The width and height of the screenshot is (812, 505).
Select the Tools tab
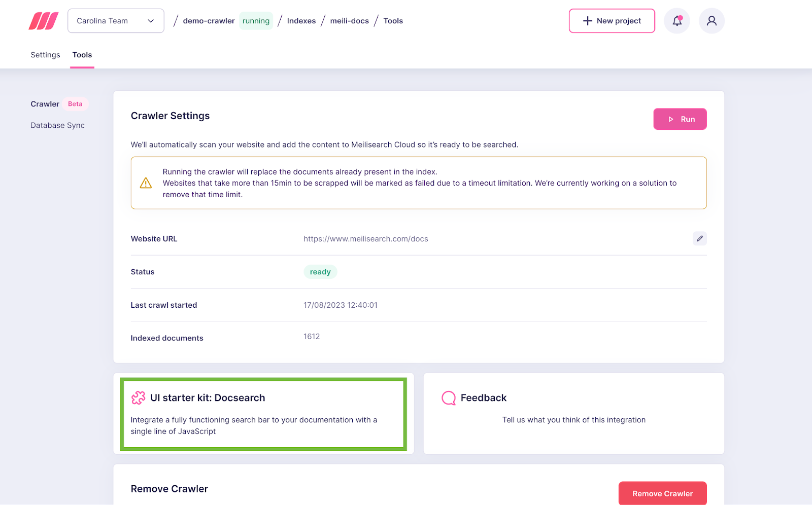(82, 55)
